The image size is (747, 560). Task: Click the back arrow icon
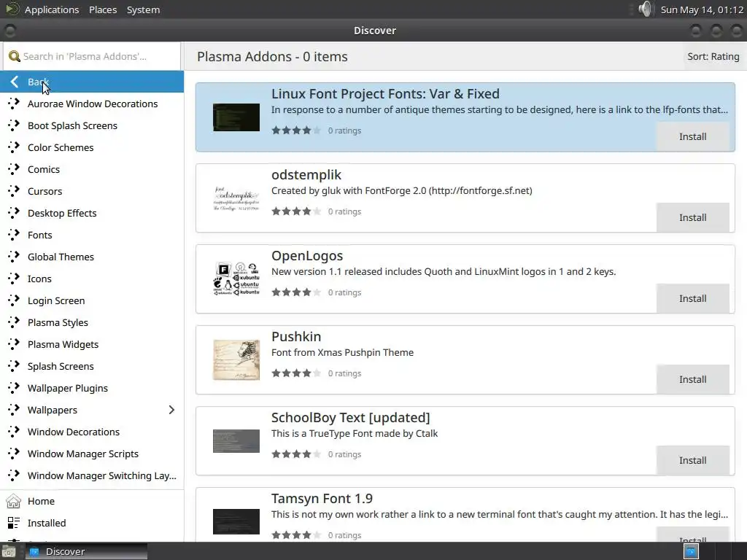click(x=15, y=82)
